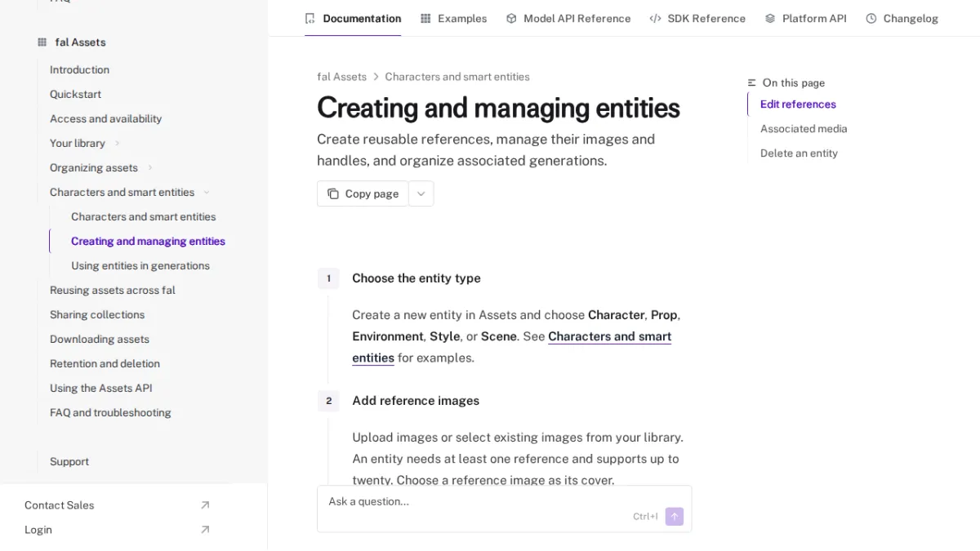
Task: Open the SDK Reference tab
Action: tap(697, 19)
